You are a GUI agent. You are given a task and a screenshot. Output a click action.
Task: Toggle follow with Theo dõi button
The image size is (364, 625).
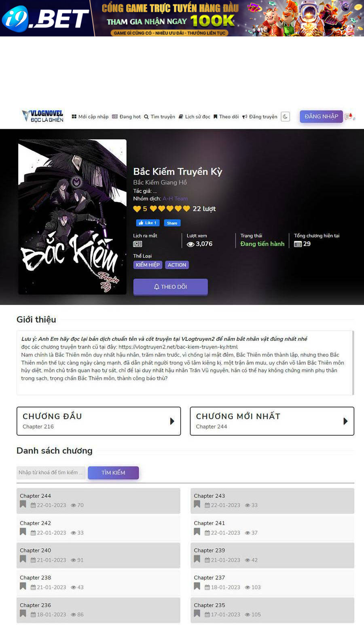coord(170,287)
